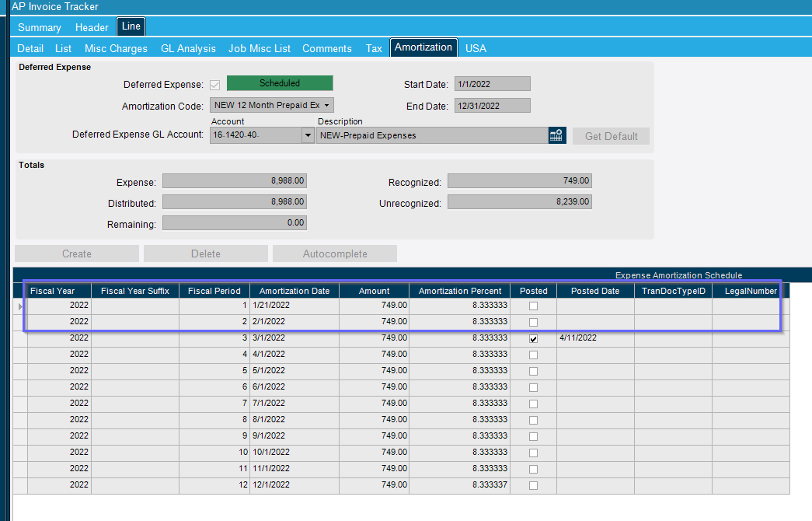Click the Create button
The image size is (812, 521).
(x=77, y=254)
